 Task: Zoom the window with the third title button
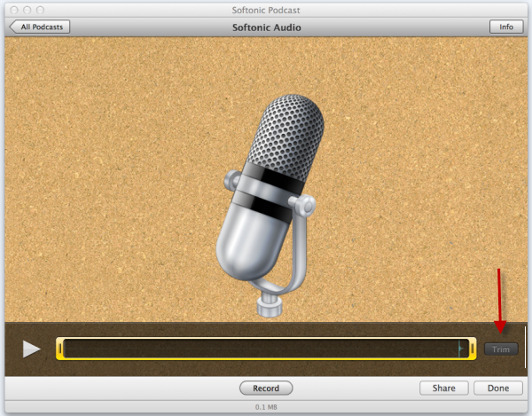40,9
